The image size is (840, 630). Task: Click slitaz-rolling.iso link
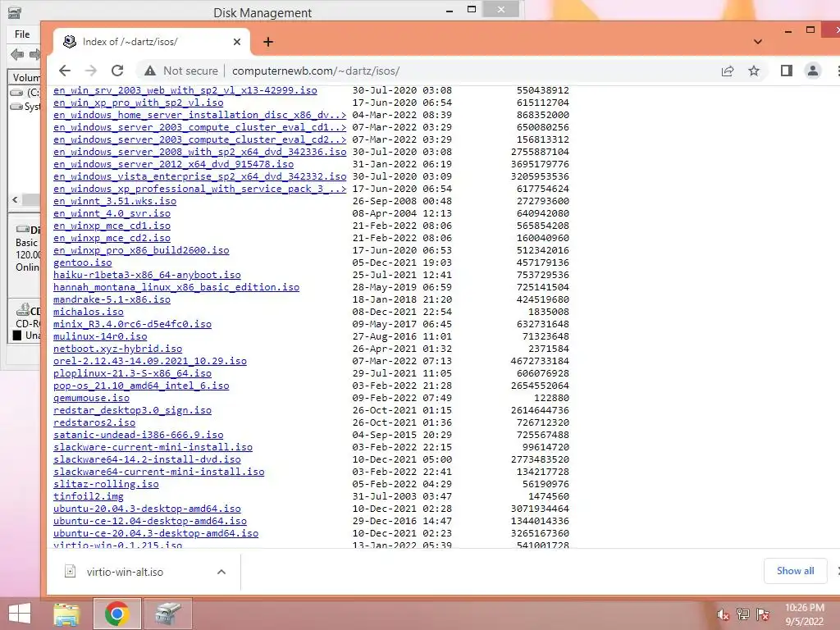[106, 484]
